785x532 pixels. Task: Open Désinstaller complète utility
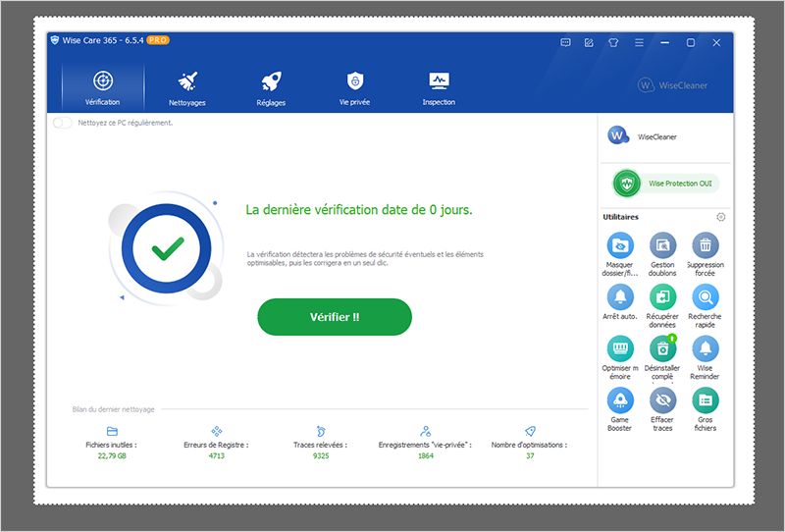click(x=662, y=357)
